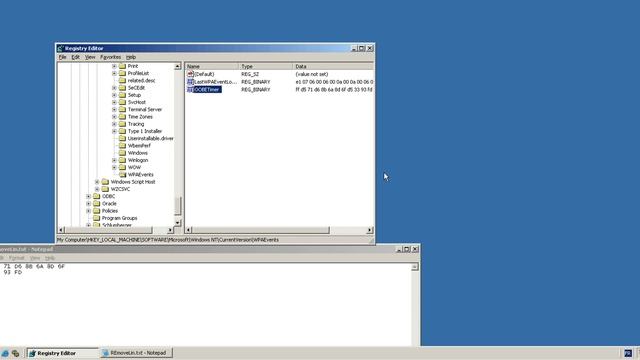Click the Terminal Server folder icon
The image size is (640, 360).
[122, 109]
